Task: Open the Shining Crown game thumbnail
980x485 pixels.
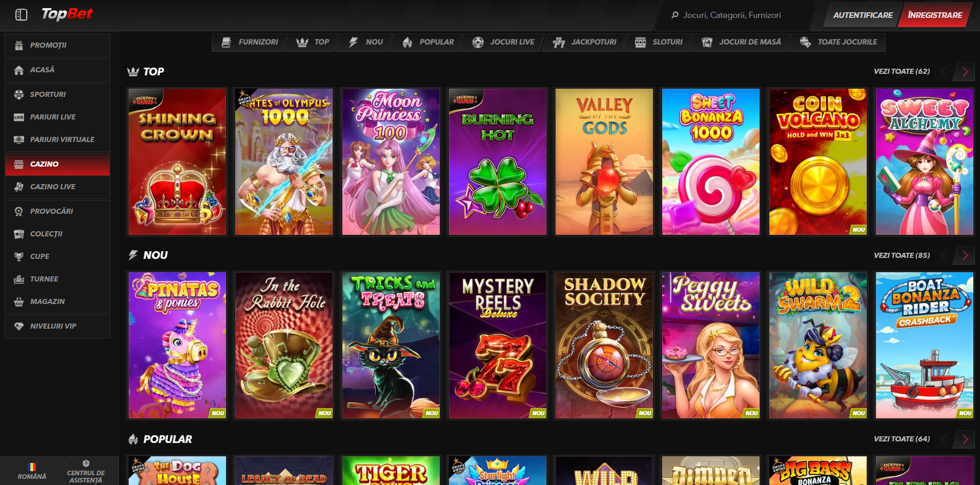Action: coord(177,162)
